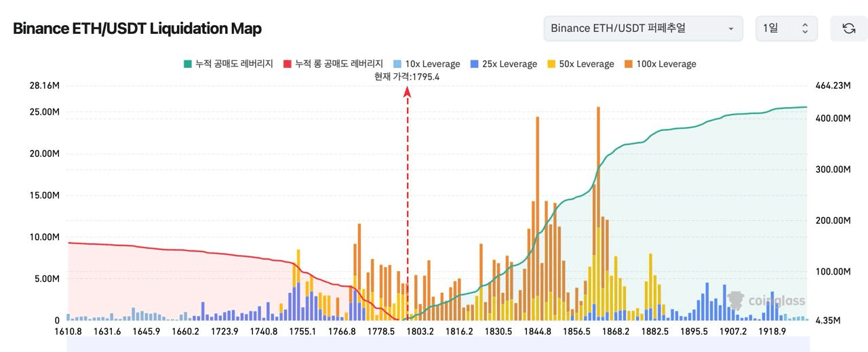Image resolution: width=868 pixels, height=352 pixels.
Task: Click the 15.00M left axis label
Action: point(45,195)
